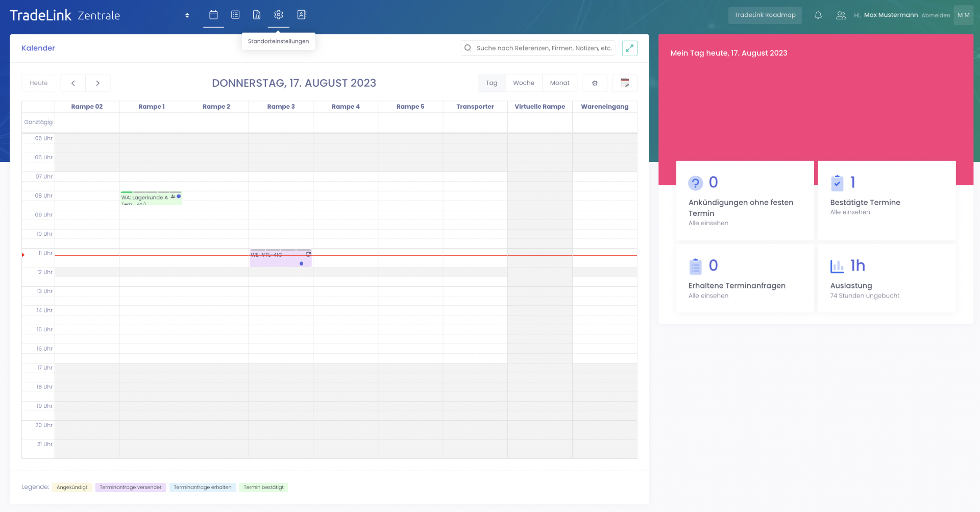
Task: Open the calendar view icon in top navigation
Action: point(213,15)
